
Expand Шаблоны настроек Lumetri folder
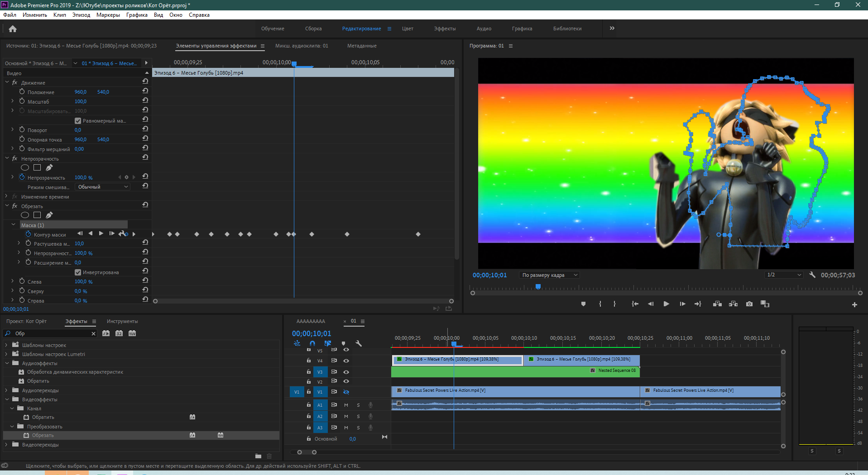coord(6,354)
